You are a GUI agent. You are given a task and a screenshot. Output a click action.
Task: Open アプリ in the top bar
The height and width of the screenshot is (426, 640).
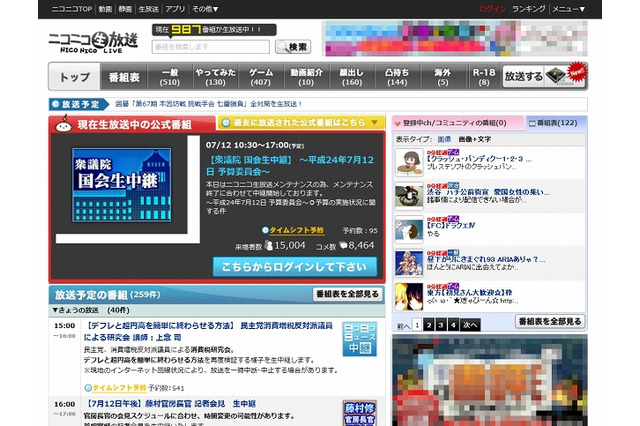point(175,9)
